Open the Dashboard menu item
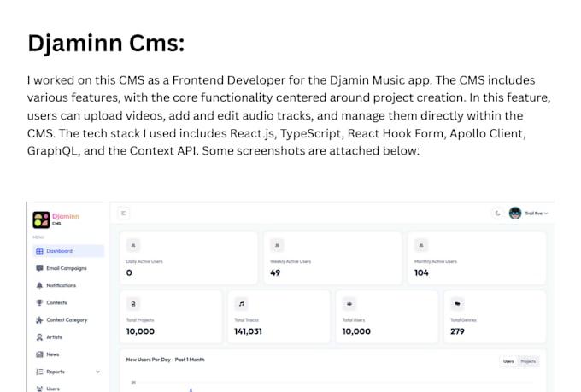 pyautogui.click(x=68, y=251)
